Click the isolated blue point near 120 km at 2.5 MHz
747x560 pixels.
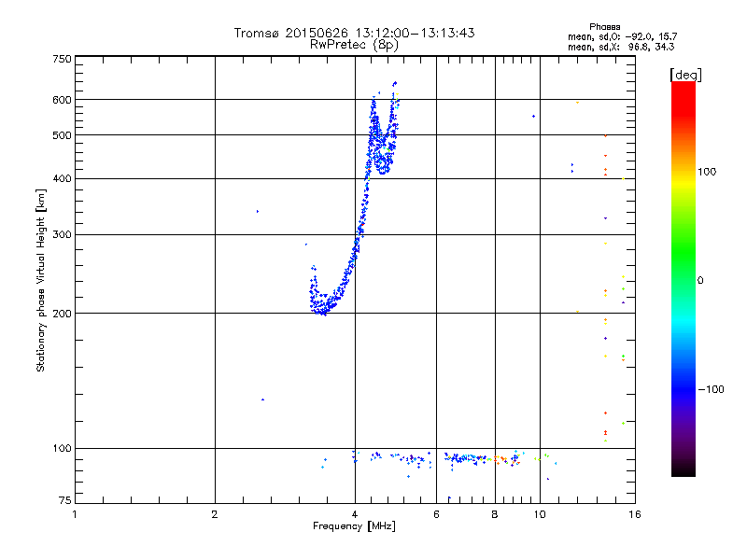(x=262, y=399)
